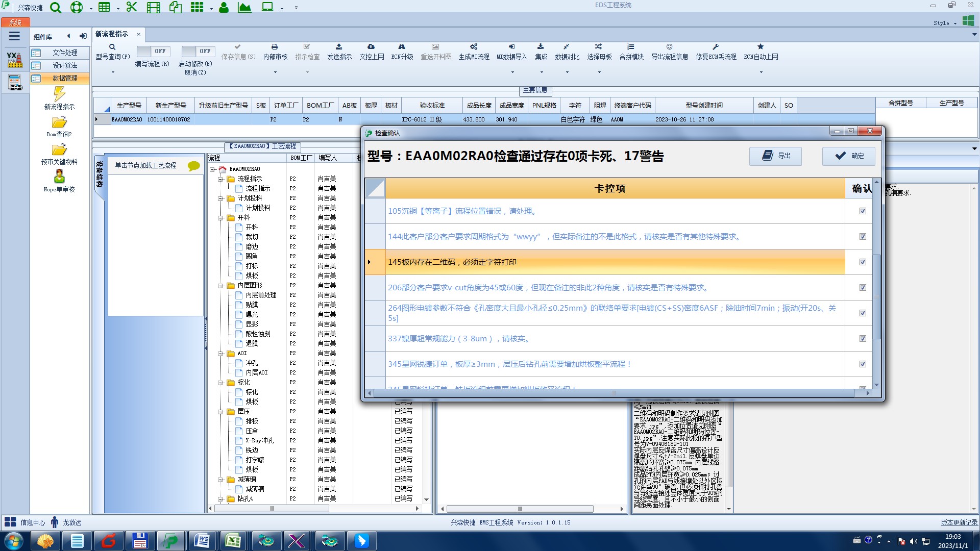Open the 新流程指示 lightning icon in sidebar
Screen dimensions: 980x551
(x=59, y=94)
